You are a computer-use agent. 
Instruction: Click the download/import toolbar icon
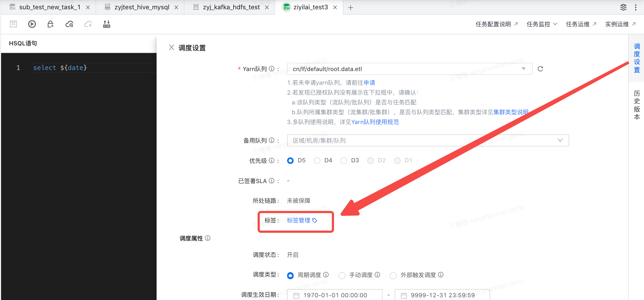click(x=106, y=24)
